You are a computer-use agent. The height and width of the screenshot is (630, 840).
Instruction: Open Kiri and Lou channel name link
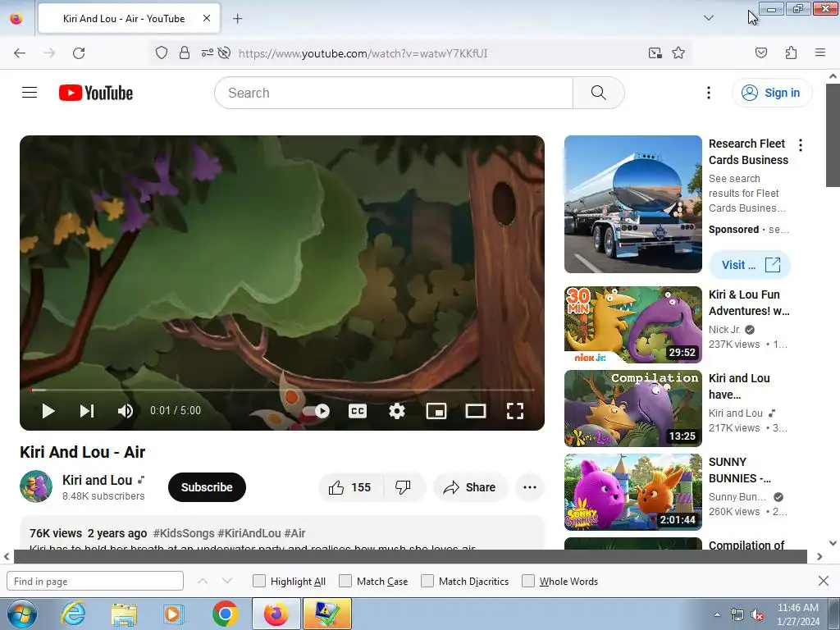click(97, 480)
